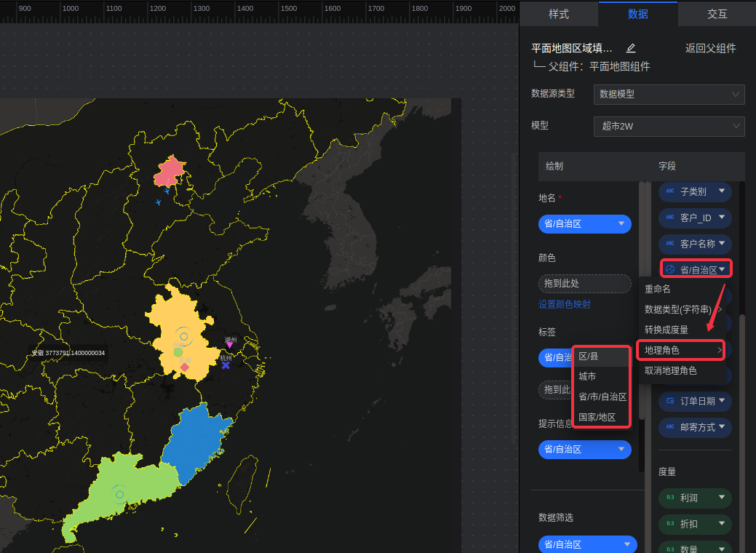Click the ripple circle marker in Guangdong
The width and height of the screenshot is (756, 553).
[120, 495]
